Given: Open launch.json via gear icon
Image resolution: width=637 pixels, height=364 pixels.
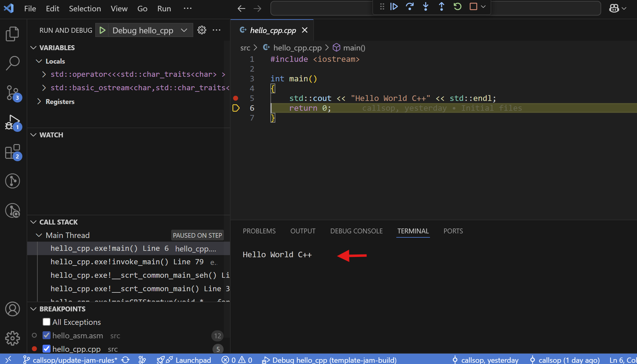Looking at the screenshot, I should point(202,30).
